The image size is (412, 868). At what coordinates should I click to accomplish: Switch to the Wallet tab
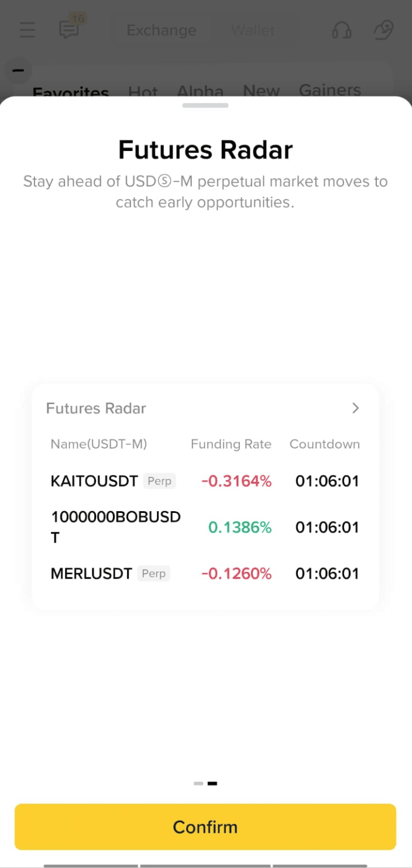pos(253,30)
